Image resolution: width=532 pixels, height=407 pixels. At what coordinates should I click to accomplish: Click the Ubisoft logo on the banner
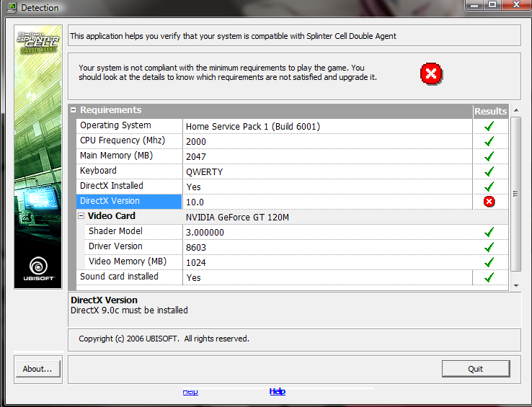[x=38, y=269]
